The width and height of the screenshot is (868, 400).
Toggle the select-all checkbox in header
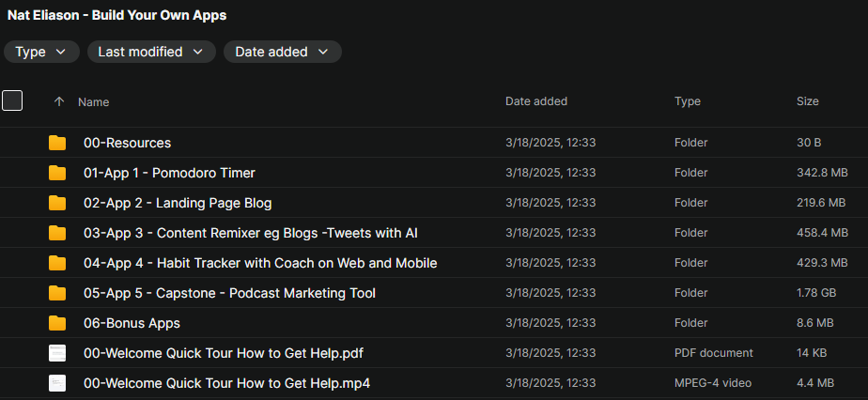(x=12, y=100)
